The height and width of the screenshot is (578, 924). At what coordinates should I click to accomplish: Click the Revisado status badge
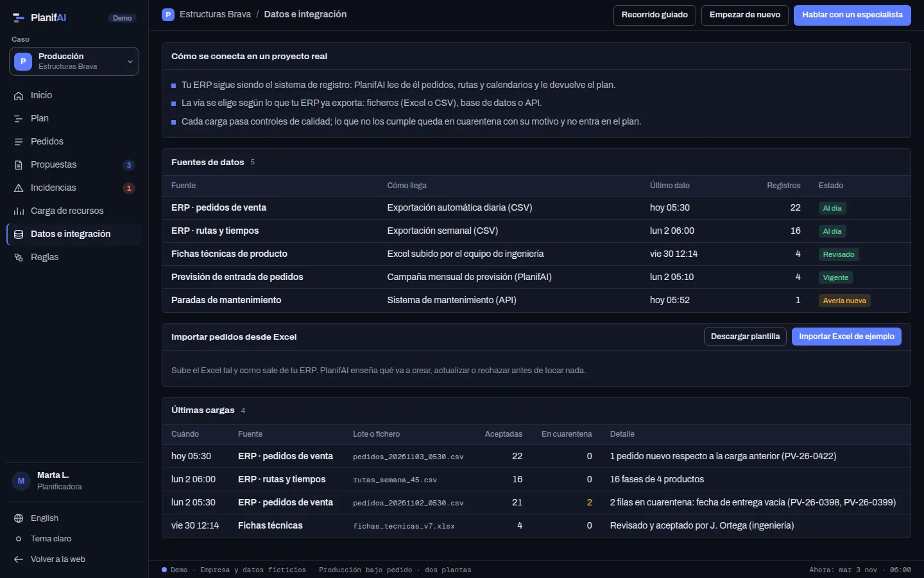[839, 254]
